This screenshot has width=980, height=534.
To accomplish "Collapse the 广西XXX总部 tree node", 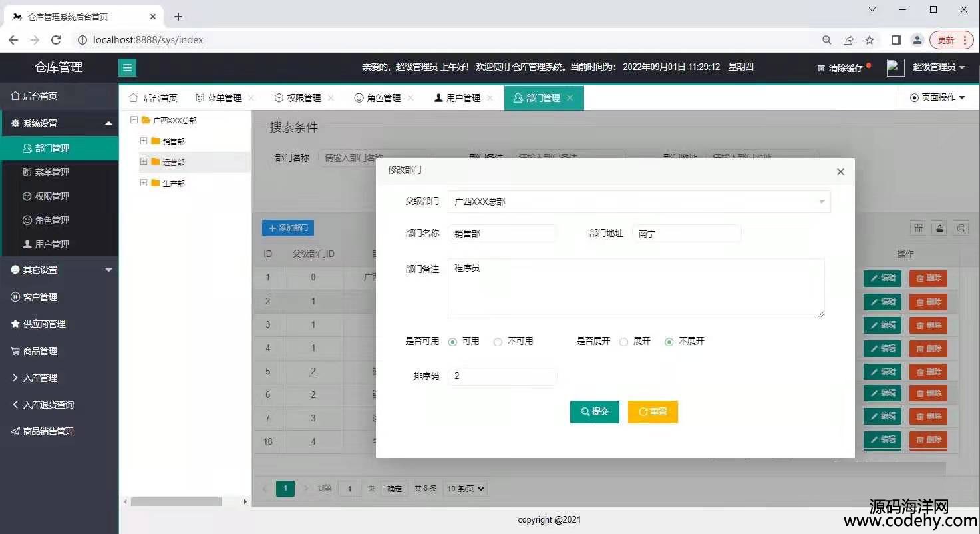I will [134, 120].
